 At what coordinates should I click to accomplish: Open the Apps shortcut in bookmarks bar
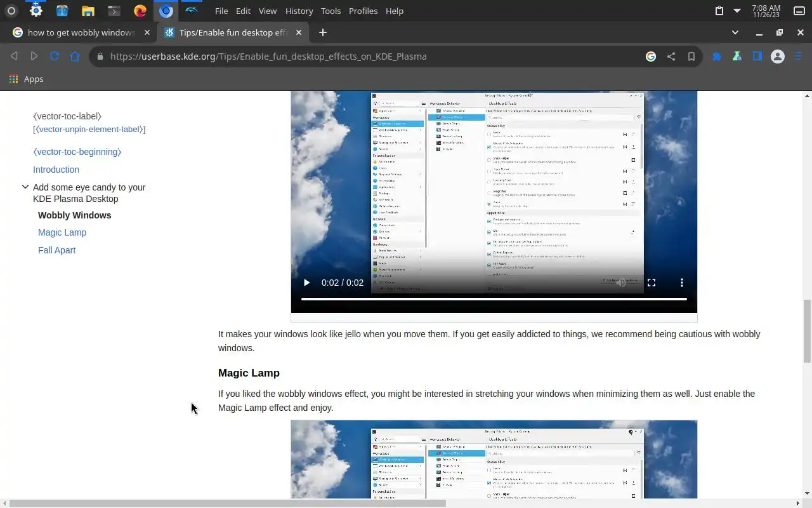tap(26, 79)
